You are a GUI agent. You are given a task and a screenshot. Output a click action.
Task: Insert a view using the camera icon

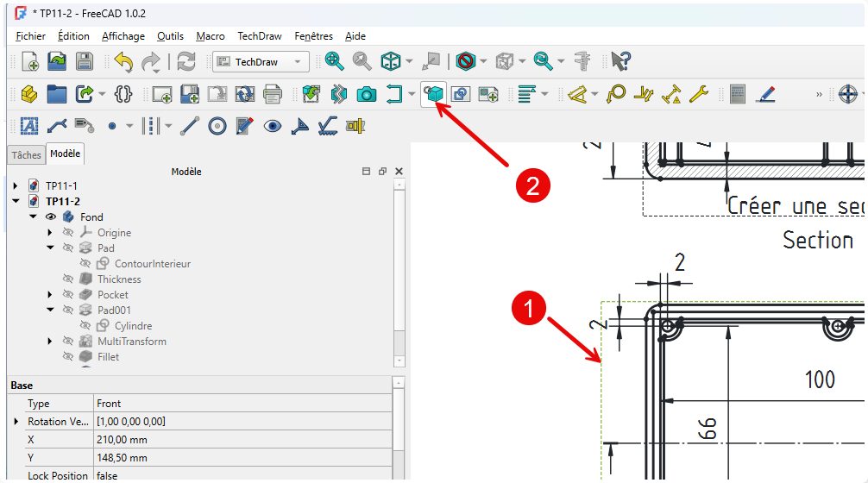(367, 94)
